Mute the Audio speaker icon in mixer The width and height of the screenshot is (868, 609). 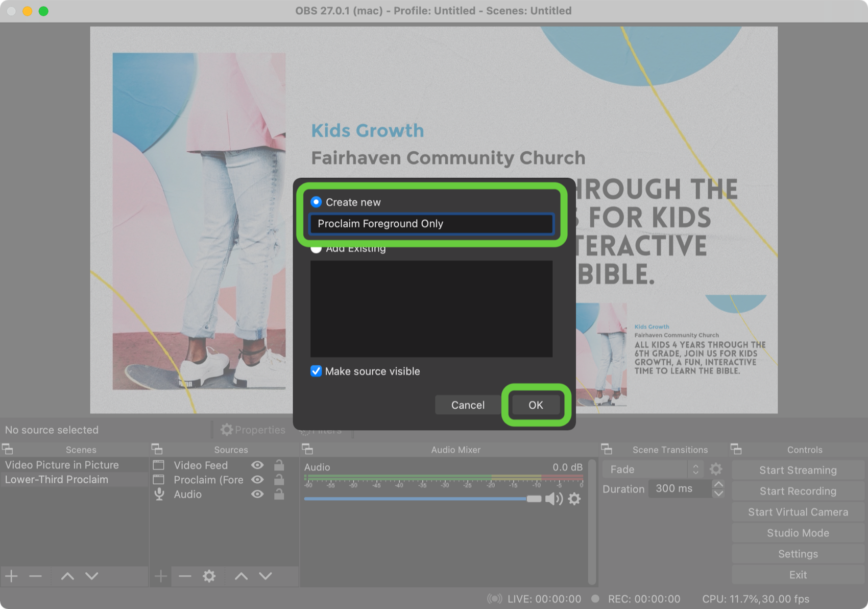(552, 499)
